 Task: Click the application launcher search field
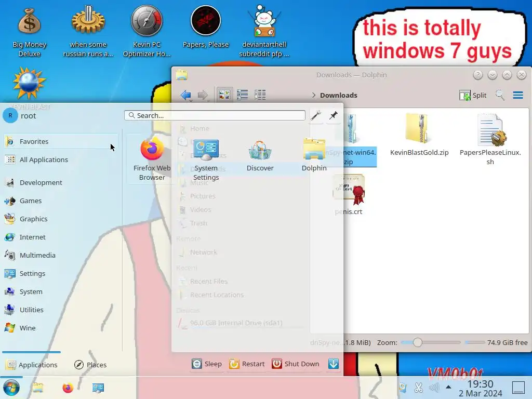click(x=215, y=115)
